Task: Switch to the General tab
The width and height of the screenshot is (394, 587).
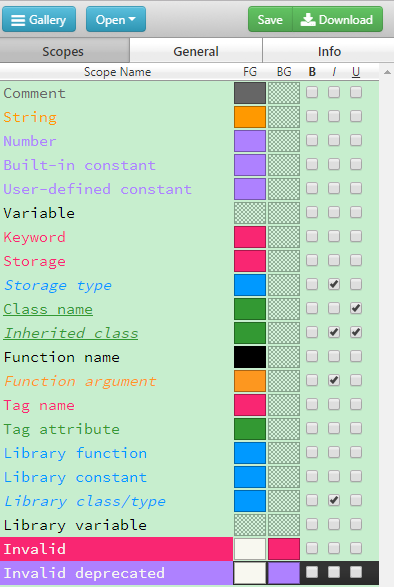Action: (x=196, y=51)
